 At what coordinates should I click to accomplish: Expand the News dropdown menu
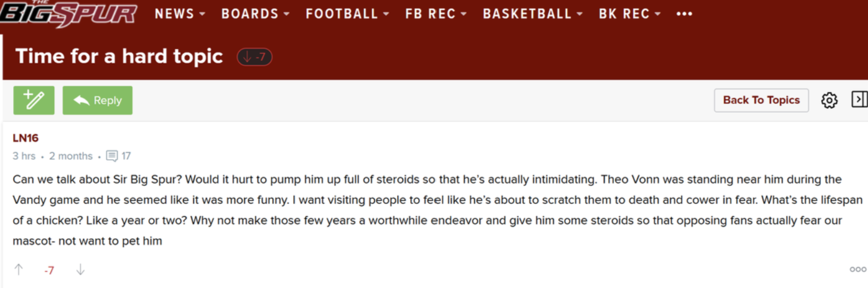pyautogui.click(x=180, y=14)
